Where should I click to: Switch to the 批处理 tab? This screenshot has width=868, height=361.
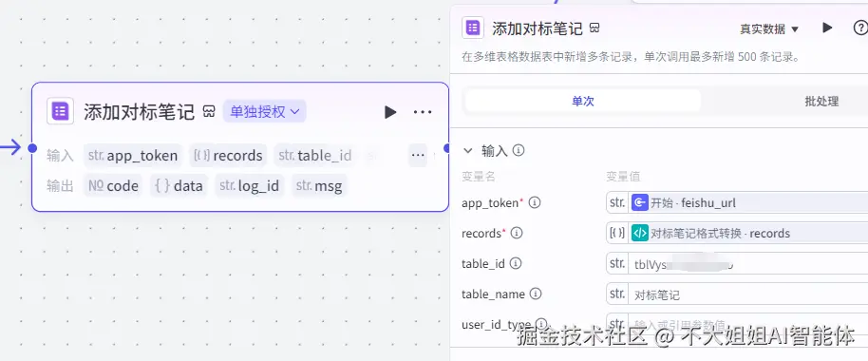pos(821,102)
